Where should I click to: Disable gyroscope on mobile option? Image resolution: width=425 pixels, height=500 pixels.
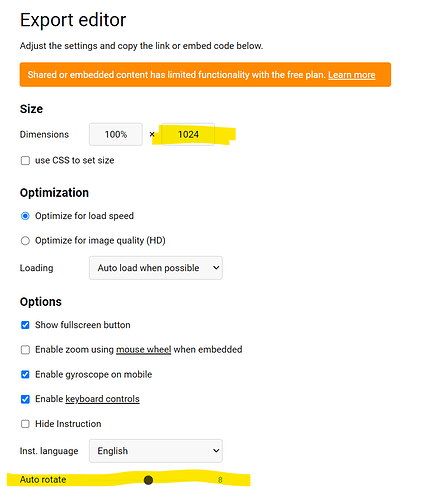25,374
